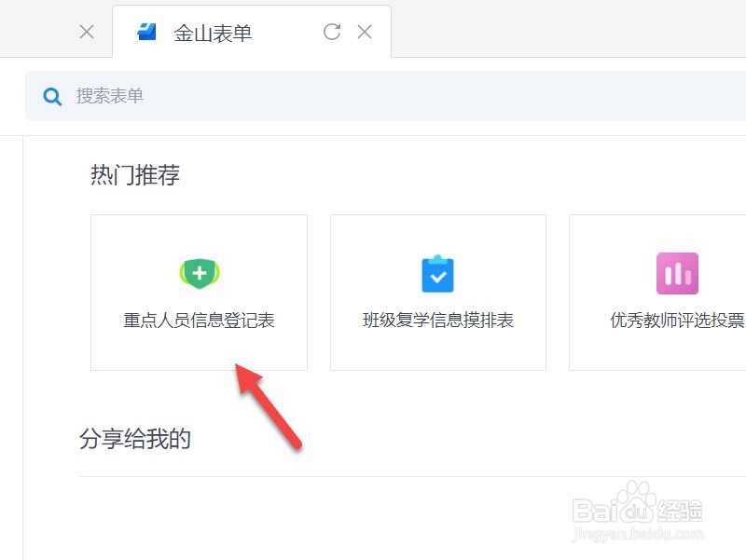746x560 pixels.
Task: Refresh the page with the reload icon
Action: click(x=332, y=31)
